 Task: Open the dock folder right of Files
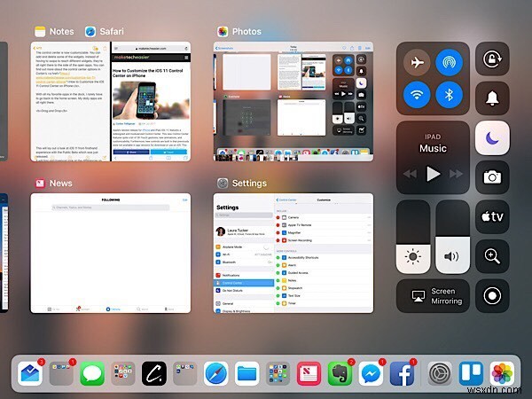coord(278,373)
